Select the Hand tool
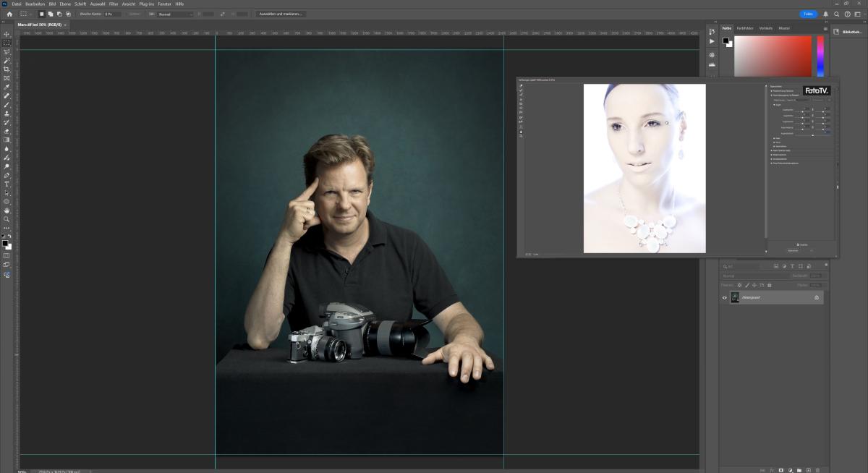Viewport: 868px width, 473px height. tap(7, 210)
